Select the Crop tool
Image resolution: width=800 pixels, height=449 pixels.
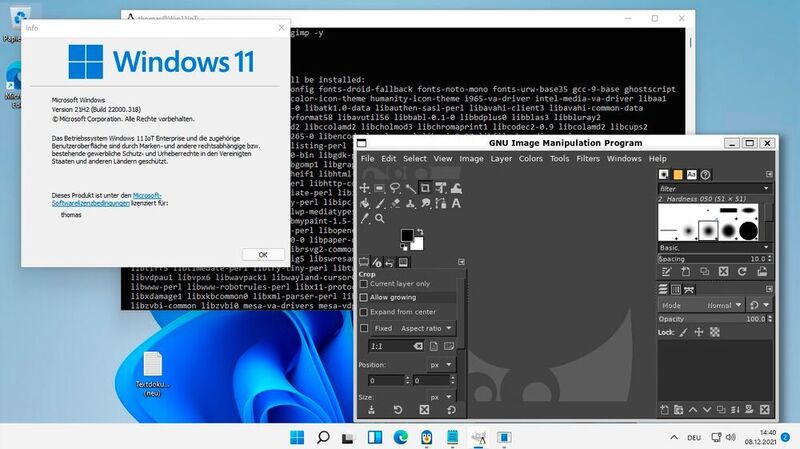pyautogui.click(x=425, y=188)
